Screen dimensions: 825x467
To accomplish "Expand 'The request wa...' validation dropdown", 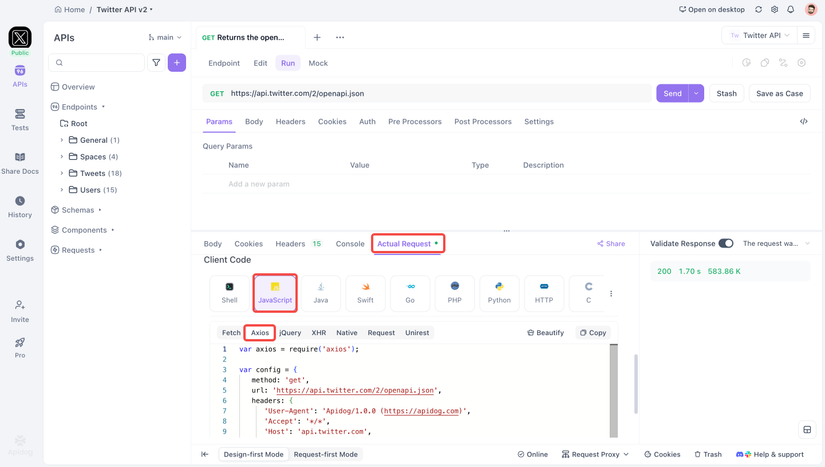I will point(776,243).
